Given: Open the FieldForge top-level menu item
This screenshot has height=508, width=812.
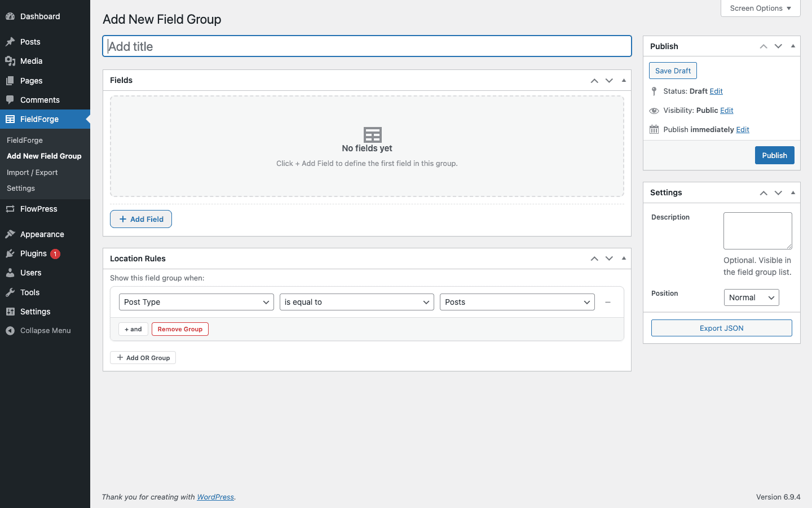Looking at the screenshot, I should click(x=45, y=119).
